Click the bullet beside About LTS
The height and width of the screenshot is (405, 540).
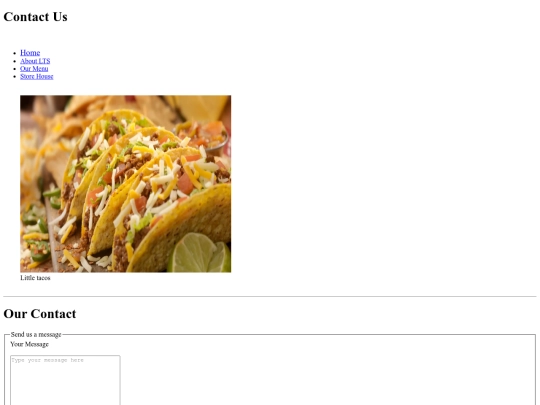[x=14, y=61]
